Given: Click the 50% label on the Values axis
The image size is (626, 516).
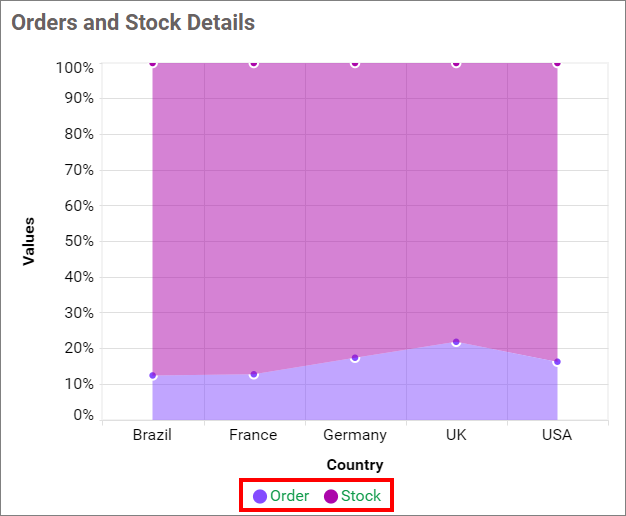Looking at the screenshot, I should 75,241.
